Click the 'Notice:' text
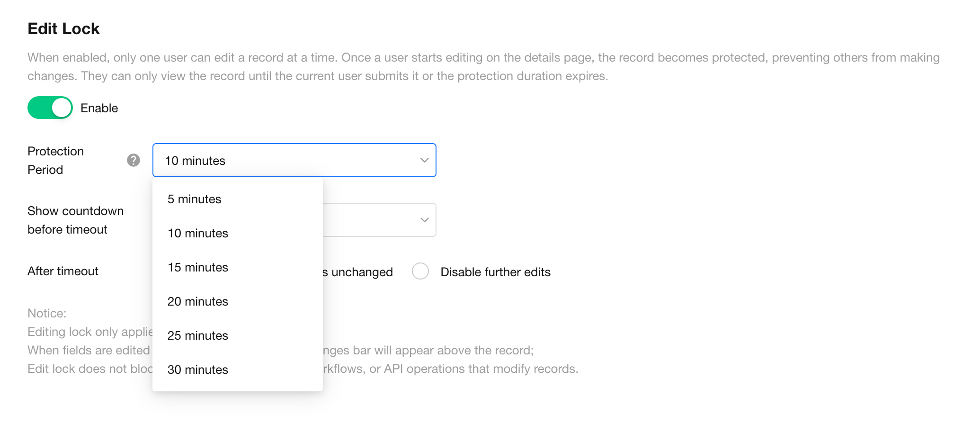 point(47,313)
